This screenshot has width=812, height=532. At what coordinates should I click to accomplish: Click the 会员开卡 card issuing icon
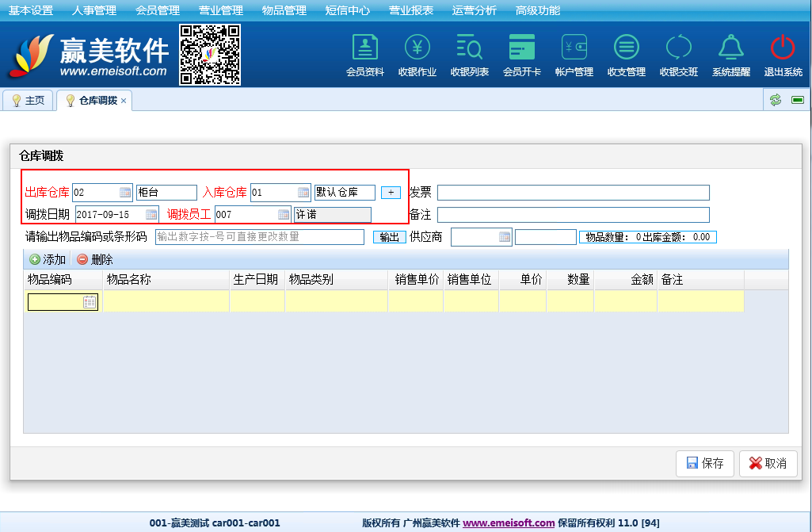point(522,48)
